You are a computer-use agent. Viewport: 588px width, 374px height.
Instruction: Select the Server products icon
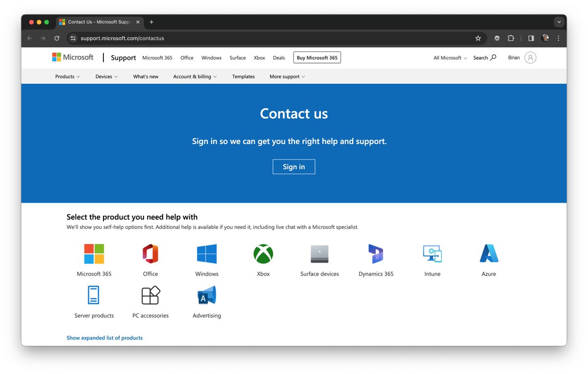point(94,295)
